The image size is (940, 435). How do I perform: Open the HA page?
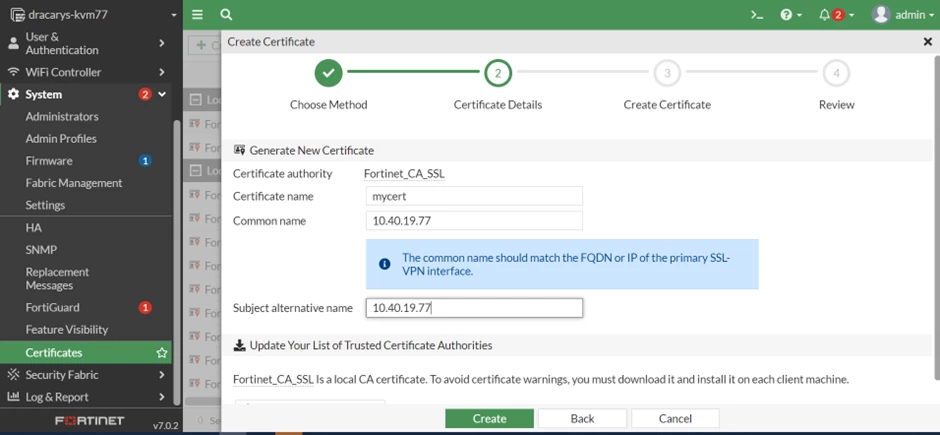pyautogui.click(x=34, y=228)
